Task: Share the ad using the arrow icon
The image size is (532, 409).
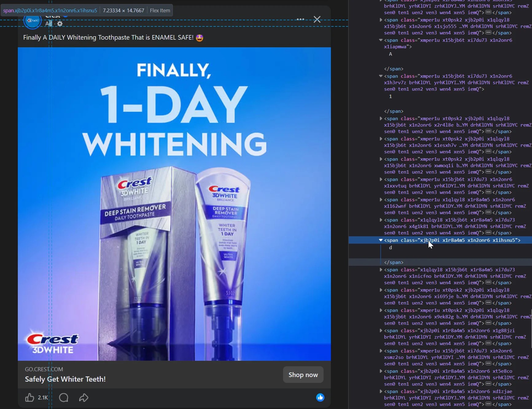Action: (83, 398)
